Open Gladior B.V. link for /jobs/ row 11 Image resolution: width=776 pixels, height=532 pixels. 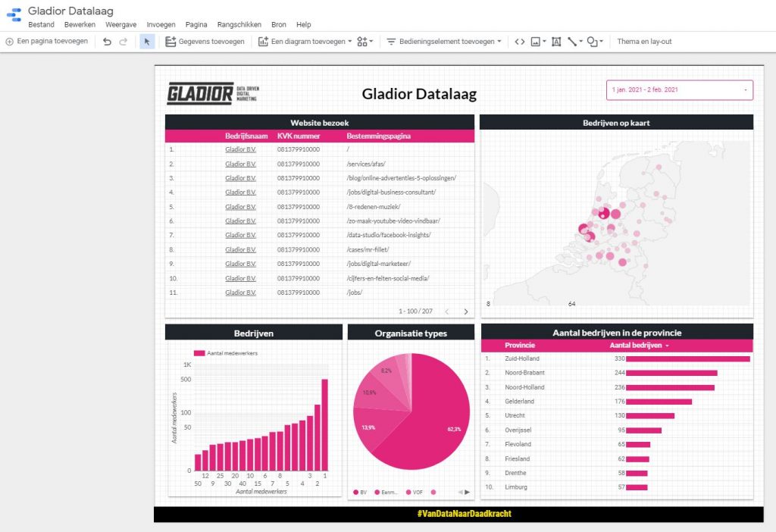coord(240,293)
